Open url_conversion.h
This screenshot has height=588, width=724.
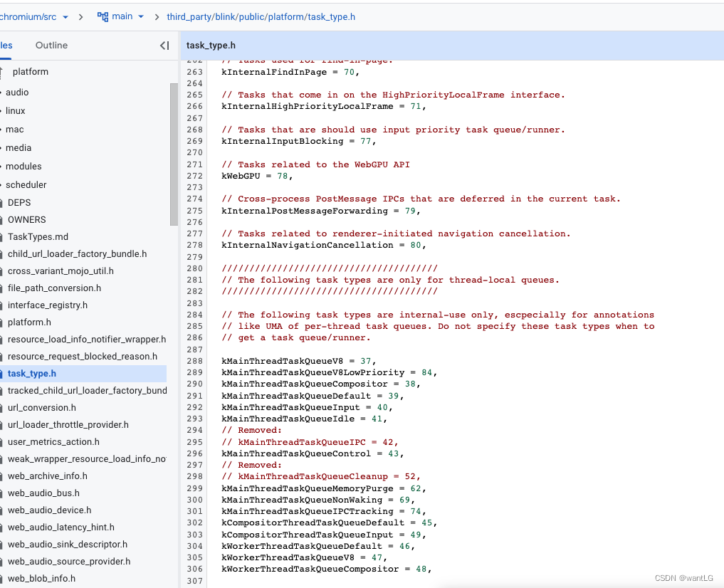41,407
